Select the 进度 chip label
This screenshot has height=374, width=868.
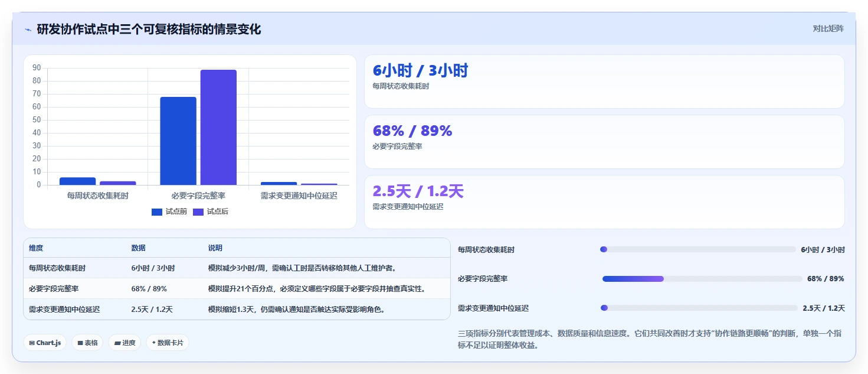[x=129, y=343]
